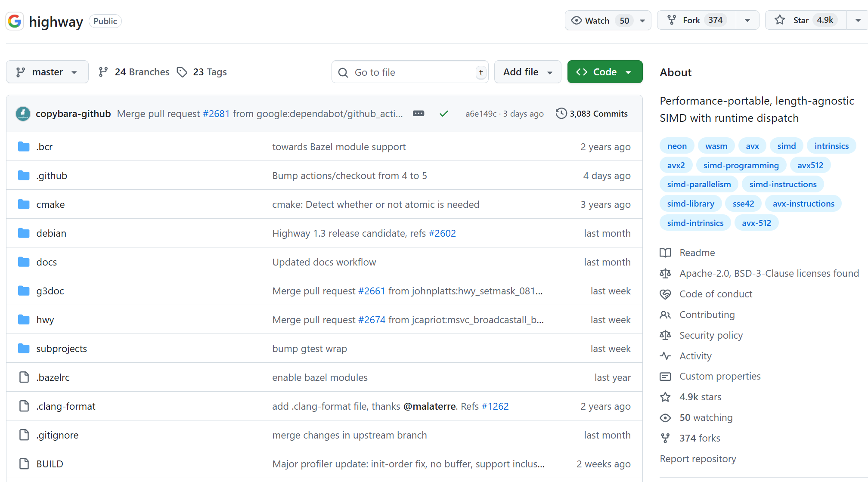This screenshot has width=868, height=482.
Task: Select the avx-instructions topic tag
Action: pos(803,204)
